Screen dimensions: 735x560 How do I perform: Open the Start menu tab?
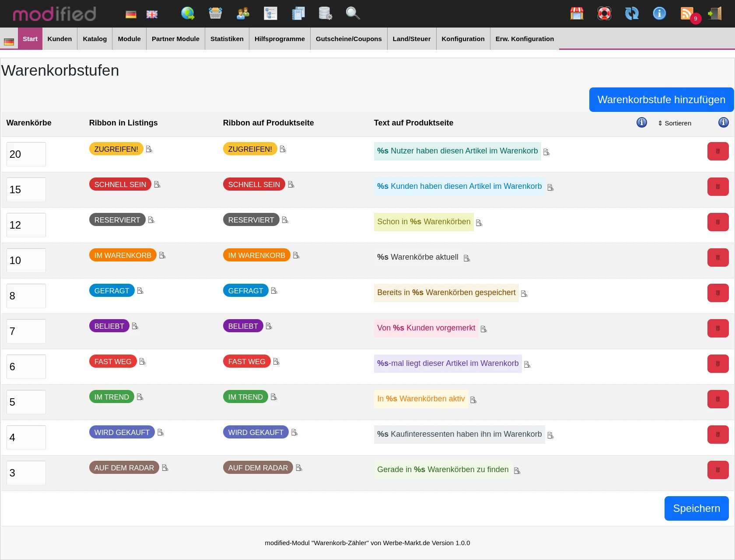click(x=30, y=38)
